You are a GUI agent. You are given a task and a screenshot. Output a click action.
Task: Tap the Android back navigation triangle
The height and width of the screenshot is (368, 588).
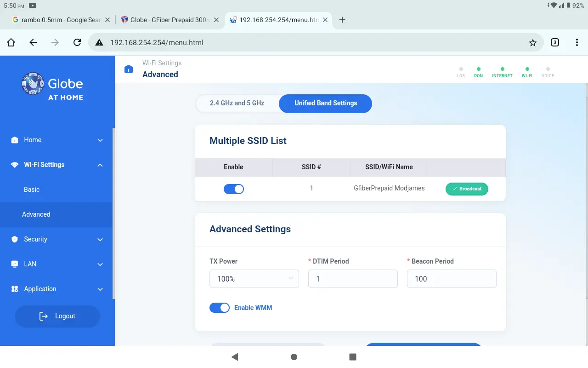[x=235, y=357]
